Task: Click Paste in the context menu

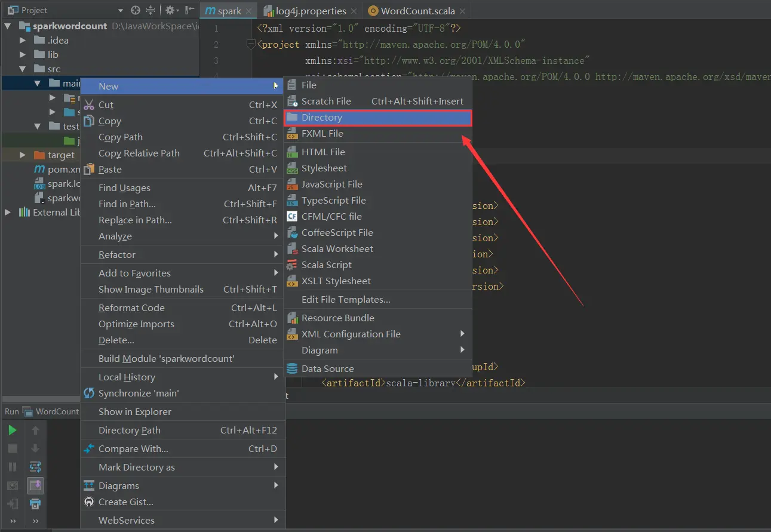Action: point(182,169)
